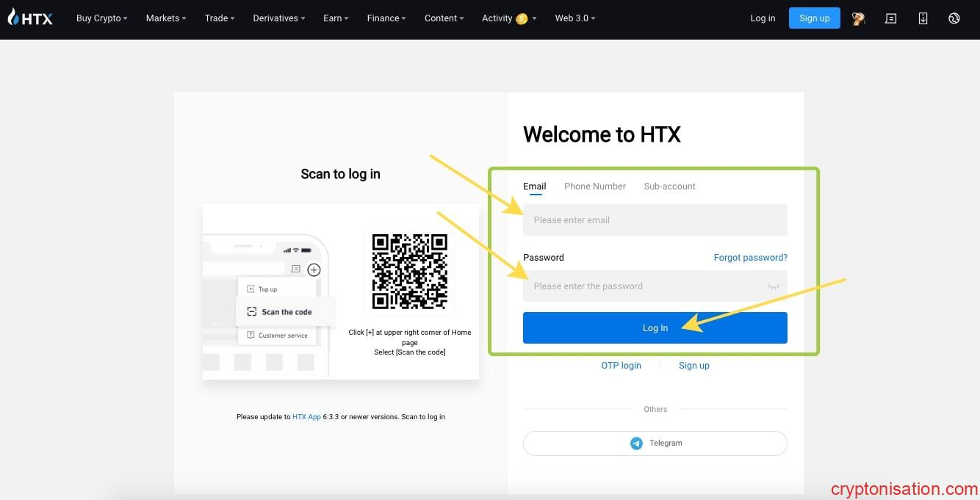Switch to the Phone Number tab
980x500 pixels.
[594, 186]
